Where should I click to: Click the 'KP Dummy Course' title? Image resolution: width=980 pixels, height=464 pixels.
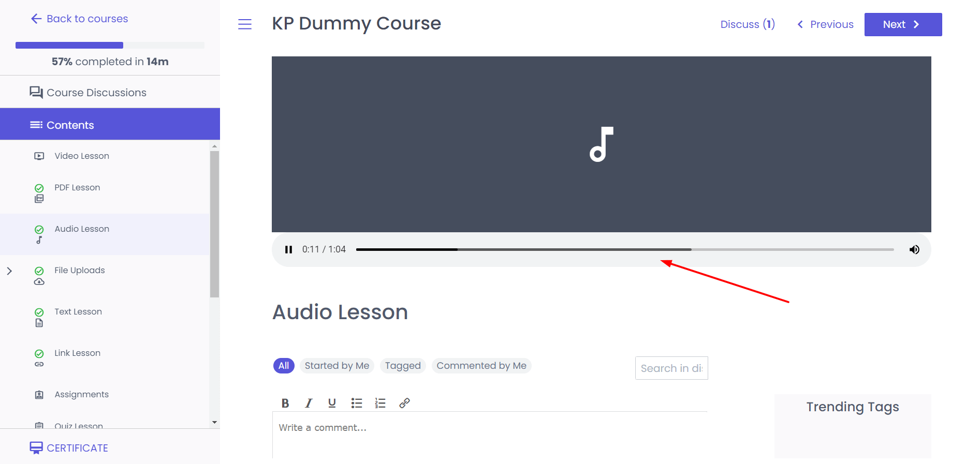[x=357, y=23]
